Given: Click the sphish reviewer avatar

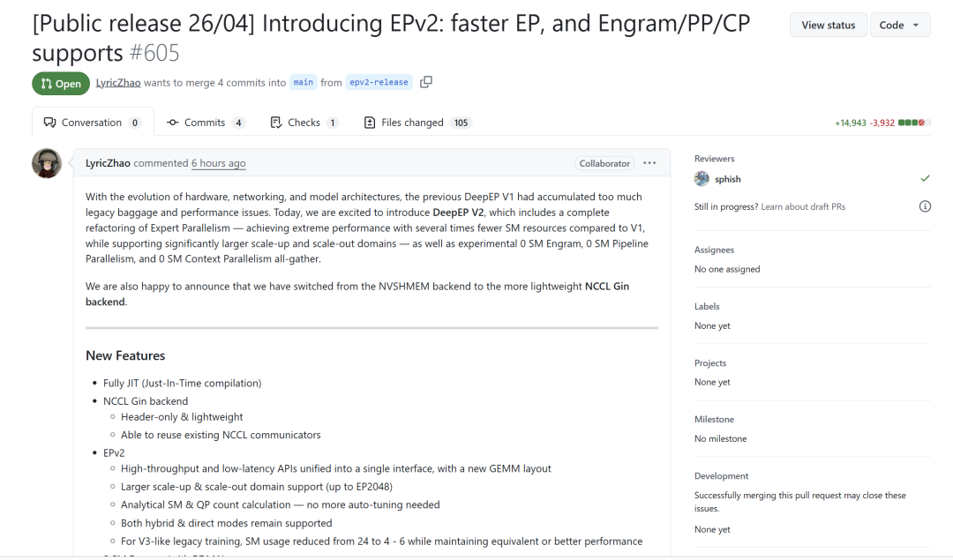Looking at the screenshot, I should (702, 179).
